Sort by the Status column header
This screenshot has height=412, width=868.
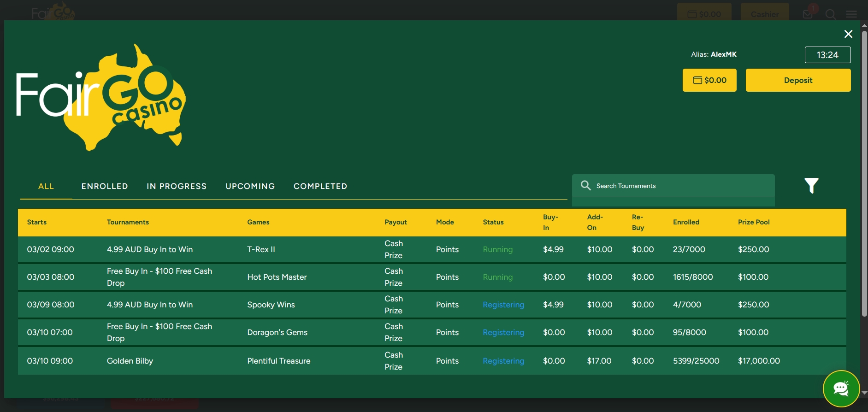pos(493,222)
